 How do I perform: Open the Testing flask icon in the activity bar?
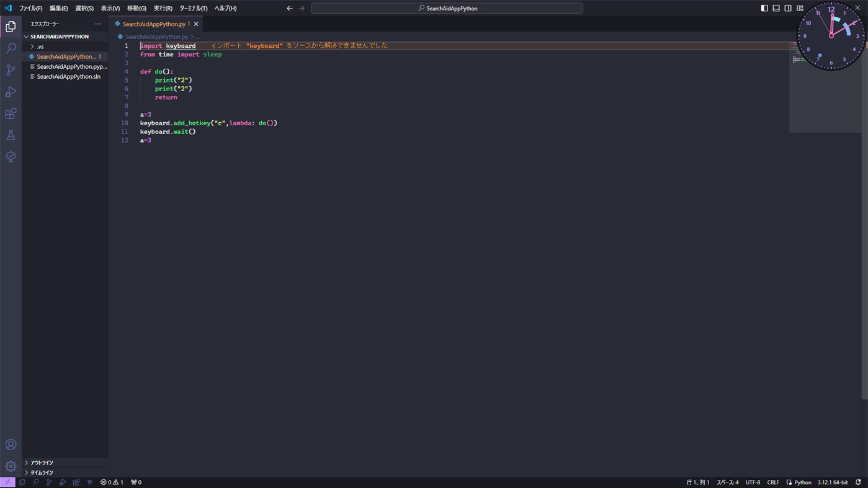click(x=11, y=135)
